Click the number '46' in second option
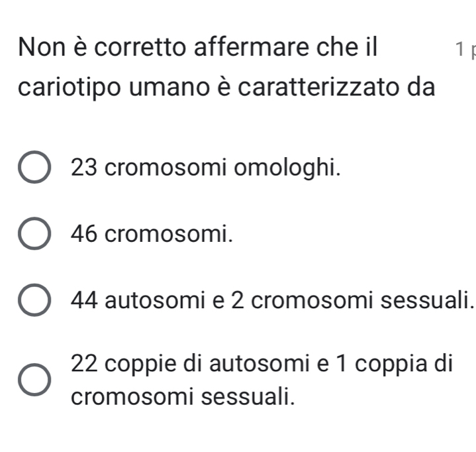This screenshot has width=476, height=452. (85, 233)
